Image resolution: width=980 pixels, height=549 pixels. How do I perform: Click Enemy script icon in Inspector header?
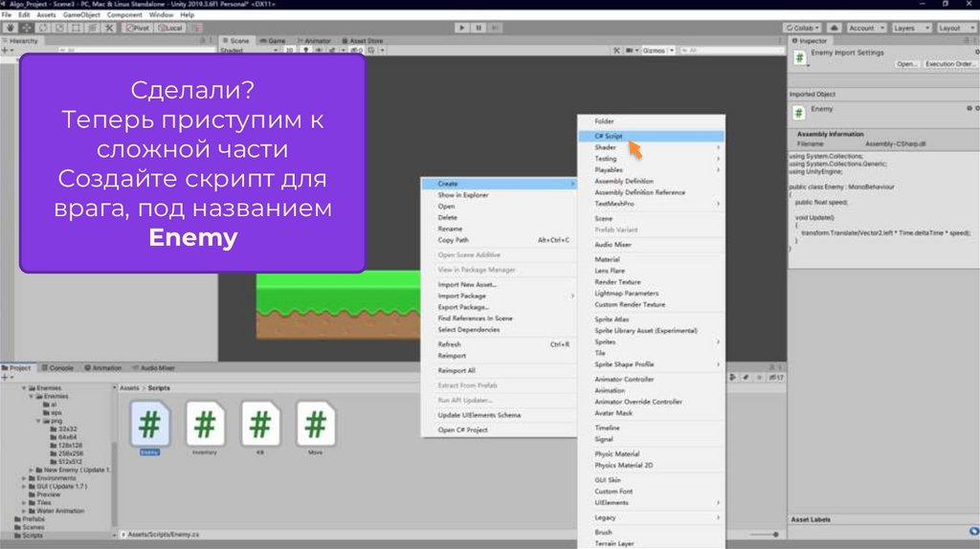[x=799, y=57]
